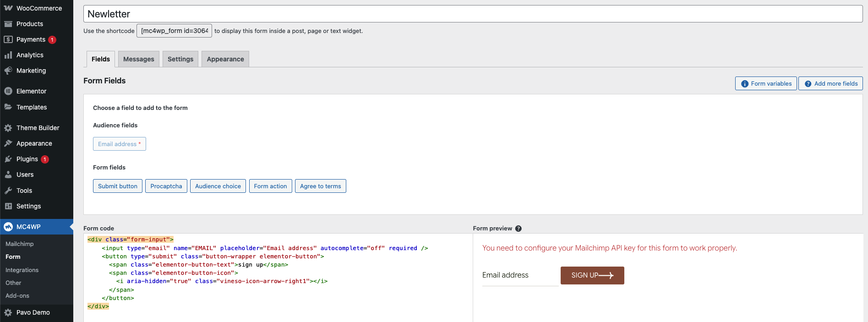Screen dimensions: 868x322
Task: Click the Analytics bar chart icon
Action: (8, 55)
